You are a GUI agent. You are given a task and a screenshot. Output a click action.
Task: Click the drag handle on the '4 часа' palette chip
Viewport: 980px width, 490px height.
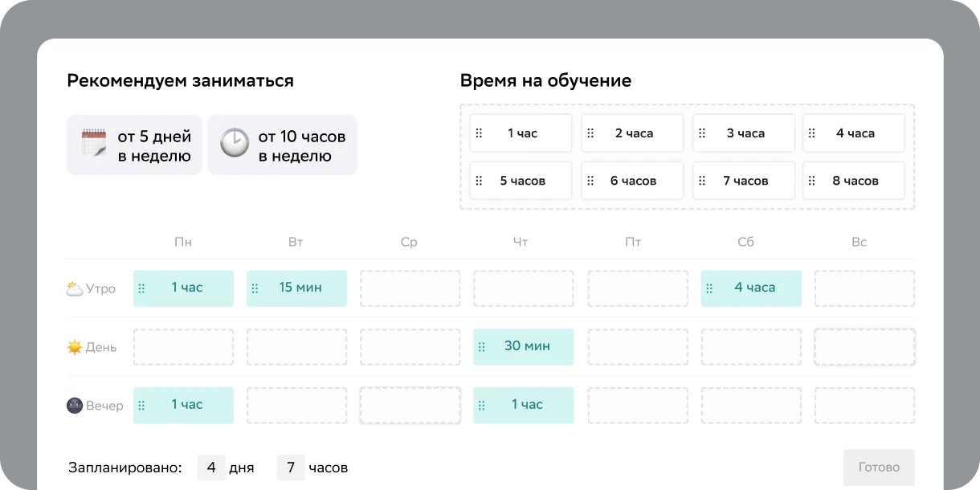(811, 133)
